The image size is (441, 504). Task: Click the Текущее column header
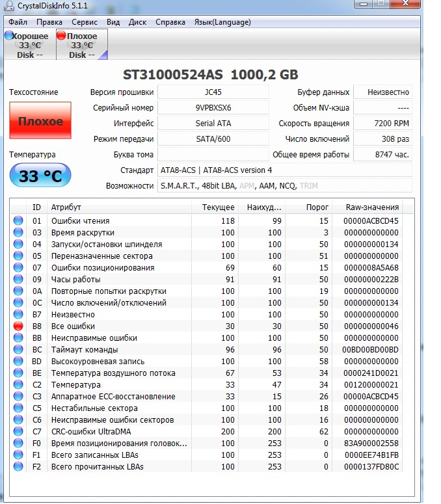[215, 207]
